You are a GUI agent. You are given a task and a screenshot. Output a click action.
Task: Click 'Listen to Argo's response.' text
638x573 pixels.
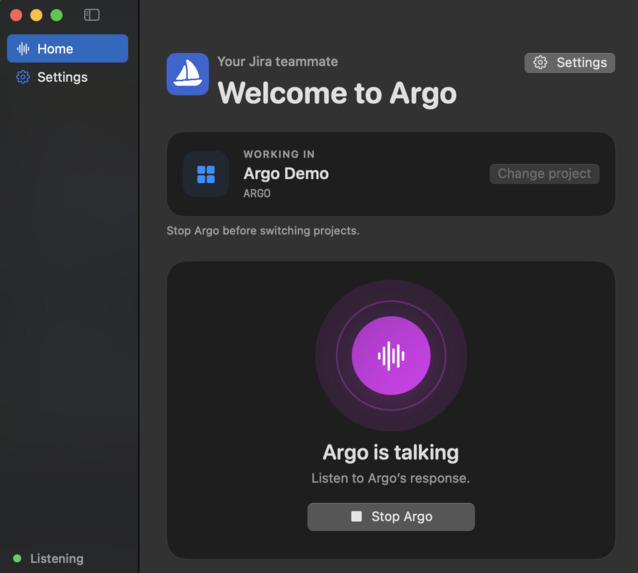tap(391, 478)
